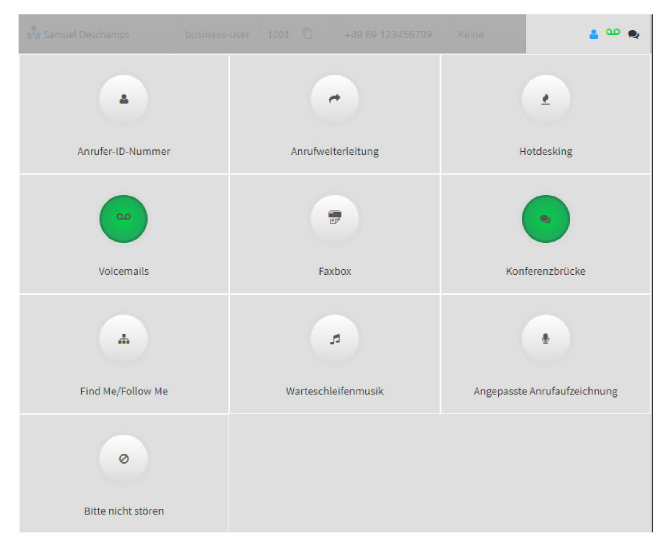The height and width of the screenshot is (538, 671).
Task: Click the green voicemail icon in header
Action: [612, 34]
